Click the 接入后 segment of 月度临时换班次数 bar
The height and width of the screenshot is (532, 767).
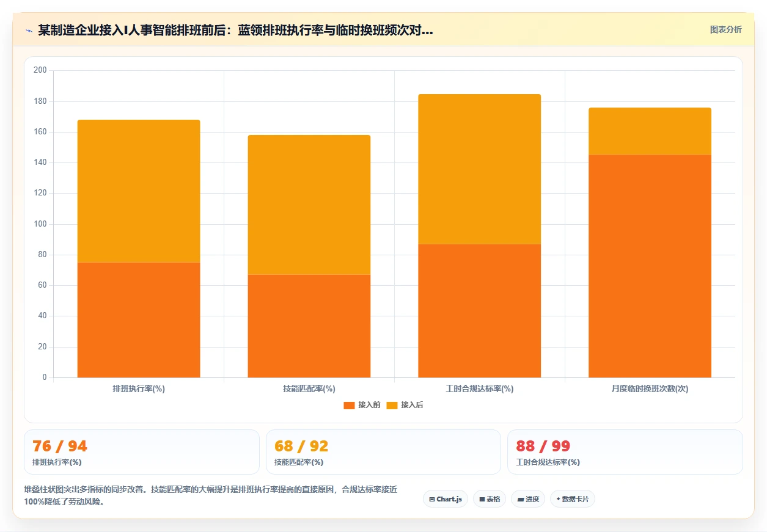pos(650,131)
